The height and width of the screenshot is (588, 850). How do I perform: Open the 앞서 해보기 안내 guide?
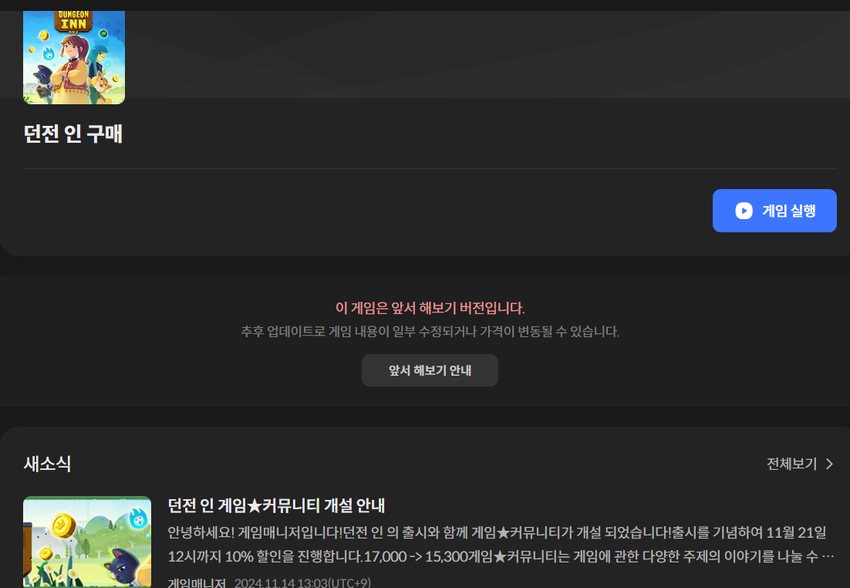coord(429,370)
